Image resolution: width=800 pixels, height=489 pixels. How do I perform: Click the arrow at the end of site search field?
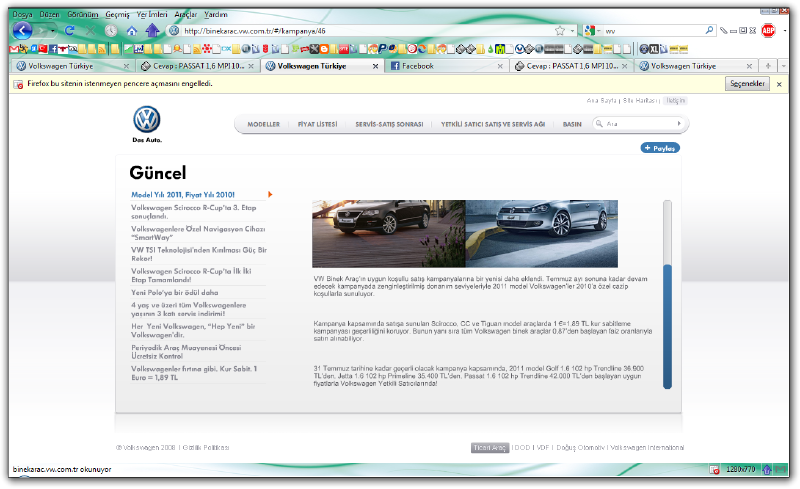coord(679,124)
